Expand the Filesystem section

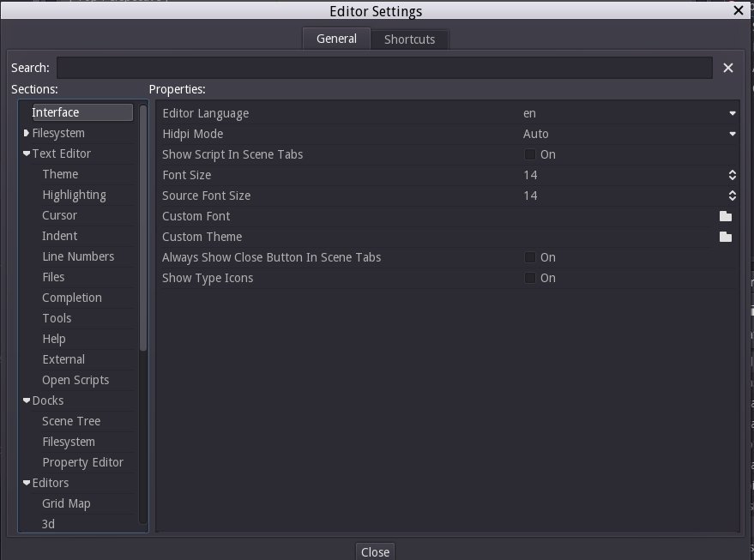27,133
